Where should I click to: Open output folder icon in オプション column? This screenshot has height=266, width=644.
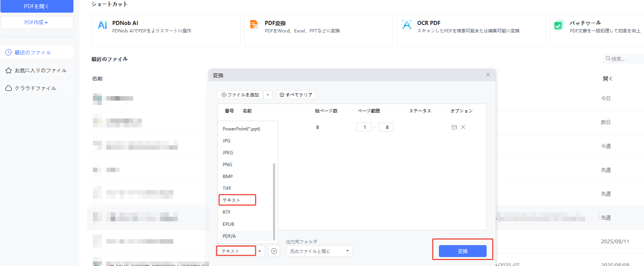[x=454, y=127]
